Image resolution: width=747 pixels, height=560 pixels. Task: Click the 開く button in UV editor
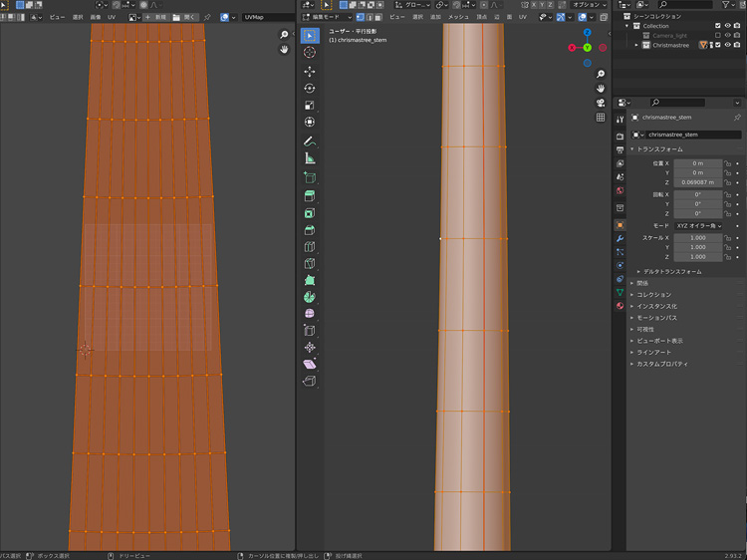(x=185, y=17)
